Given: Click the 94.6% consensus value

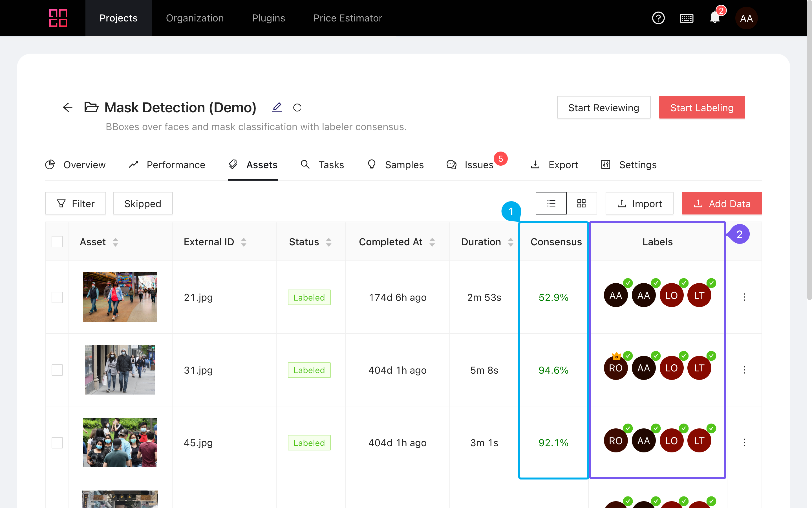Looking at the screenshot, I should pyautogui.click(x=553, y=370).
